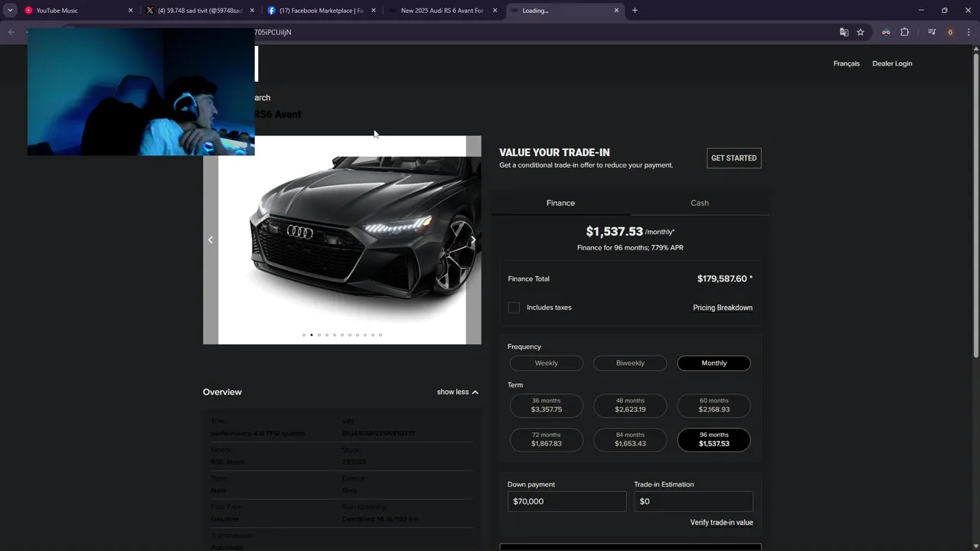Close the 59.748 sad tivit X tab
The image size is (980, 551).
(x=252, y=11)
